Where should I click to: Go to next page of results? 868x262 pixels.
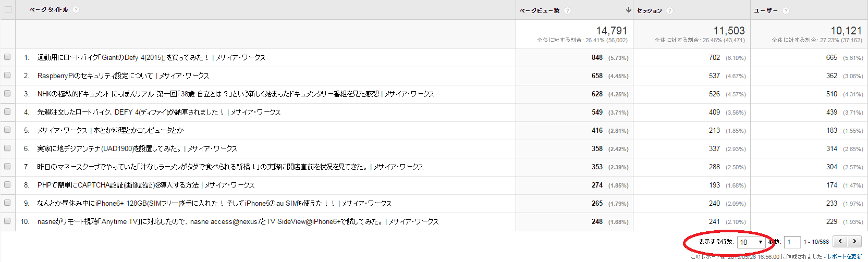point(854,241)
